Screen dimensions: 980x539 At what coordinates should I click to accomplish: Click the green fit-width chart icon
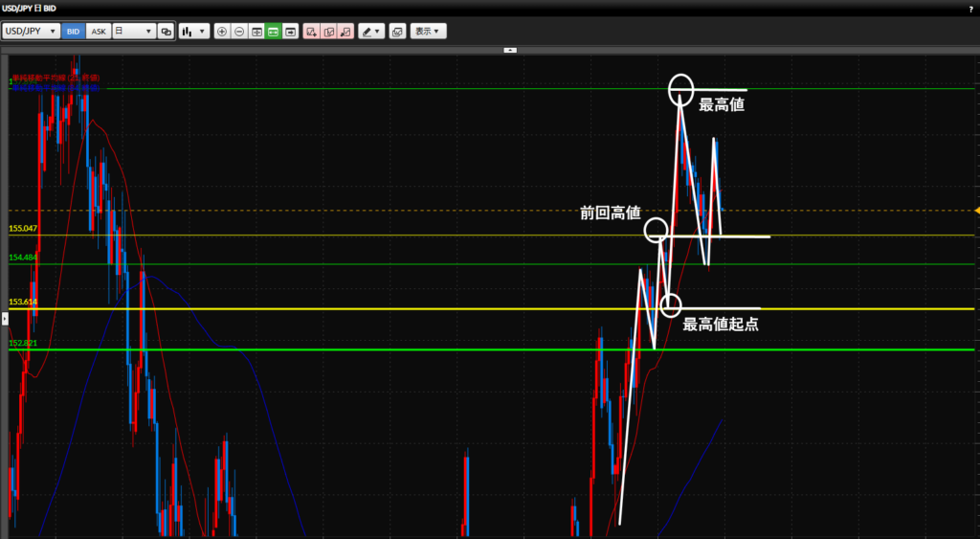tap(273, 31)
